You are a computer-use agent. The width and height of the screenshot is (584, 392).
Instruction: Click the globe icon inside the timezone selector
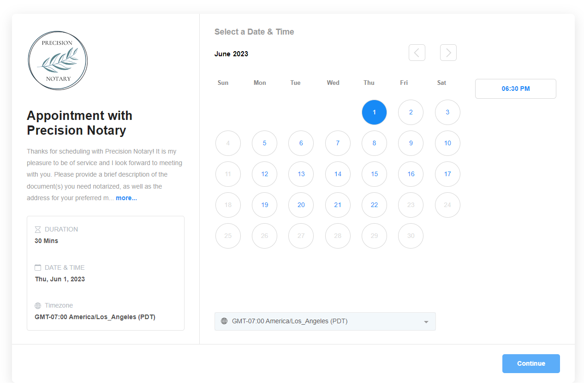tap(224, 321)
